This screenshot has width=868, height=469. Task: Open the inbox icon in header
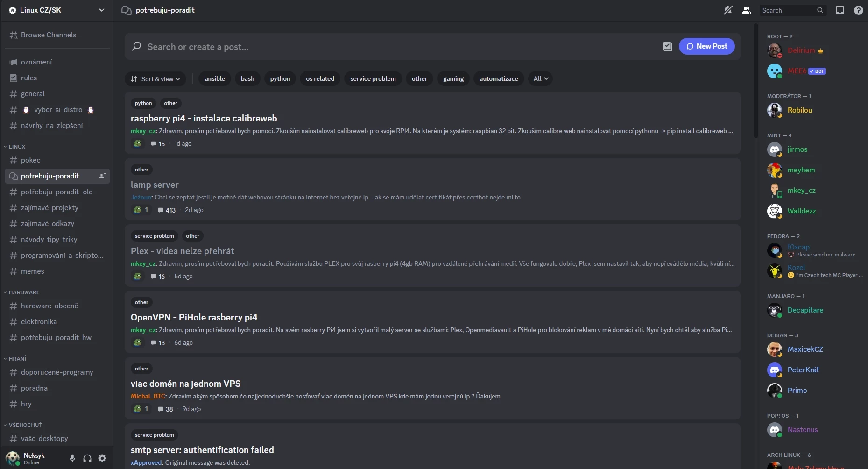click(840, 10)
